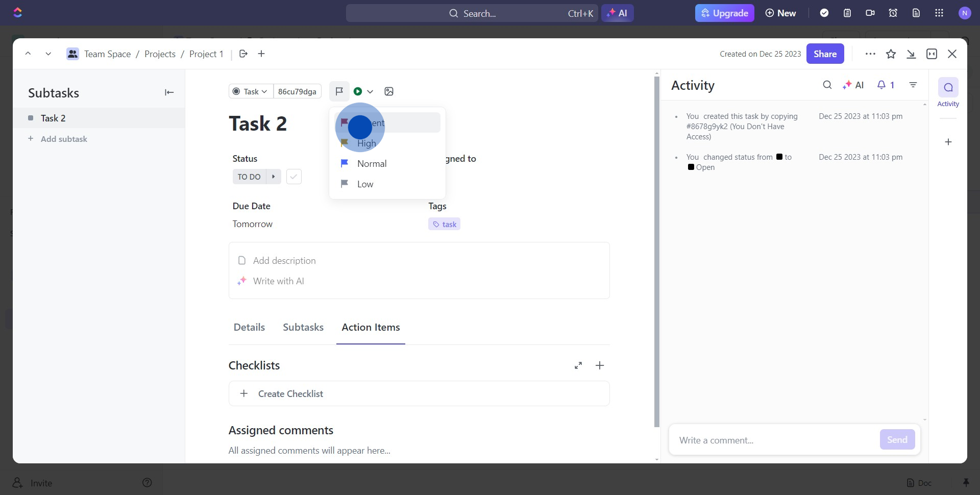Click Create Checklist
The height and width of the screenshot is (495, 980).
pos(290,394)
